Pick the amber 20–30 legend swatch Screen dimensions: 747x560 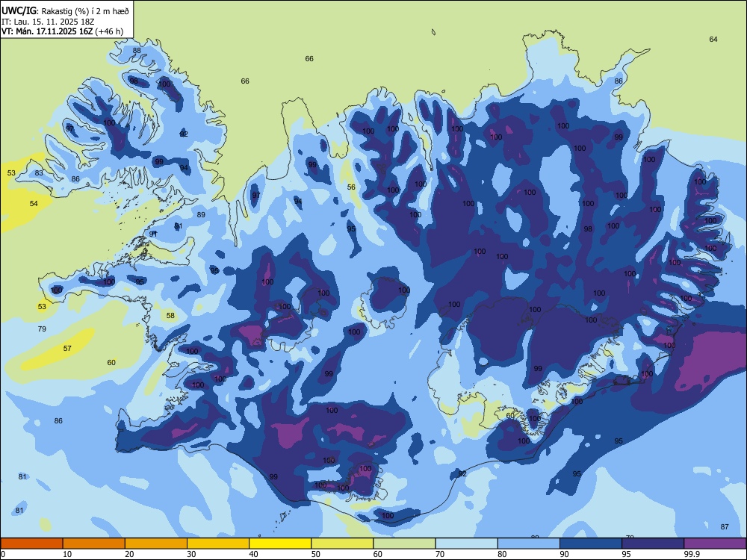[156, 544]
